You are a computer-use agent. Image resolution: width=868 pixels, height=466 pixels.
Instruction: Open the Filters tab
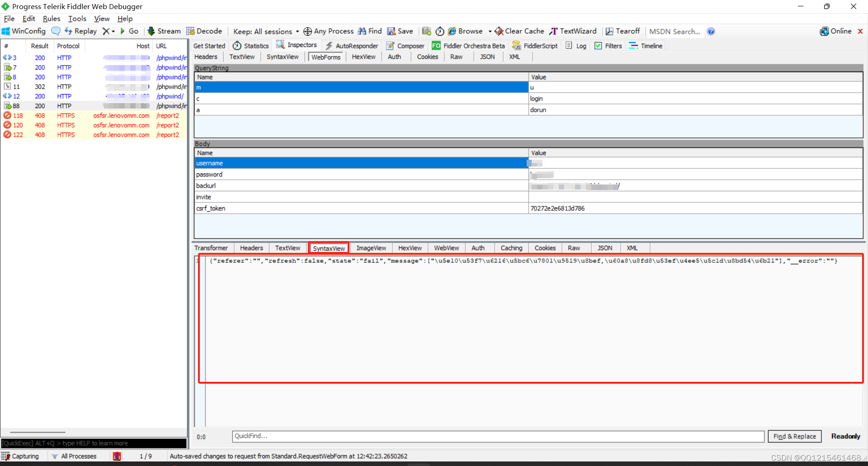(x=609, y=46)
